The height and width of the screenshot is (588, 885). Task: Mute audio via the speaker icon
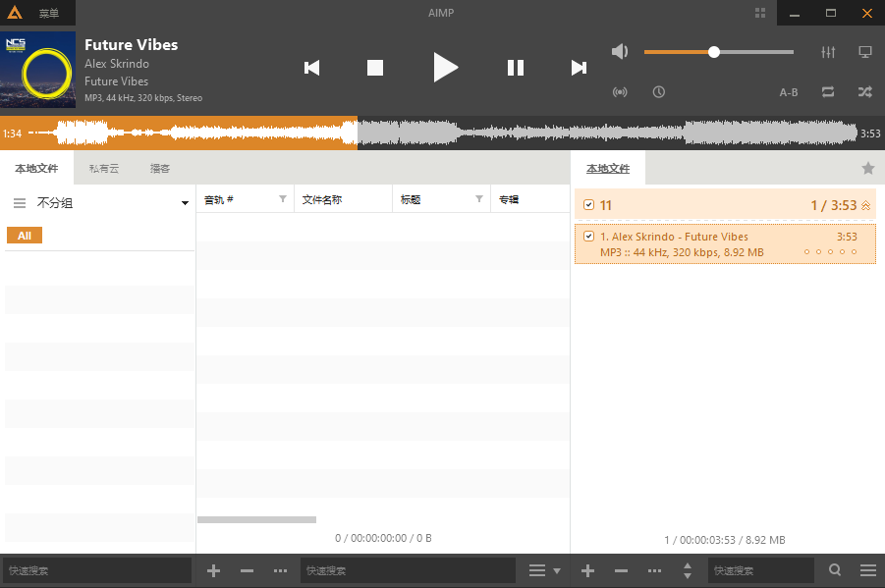tap(620, 51)
